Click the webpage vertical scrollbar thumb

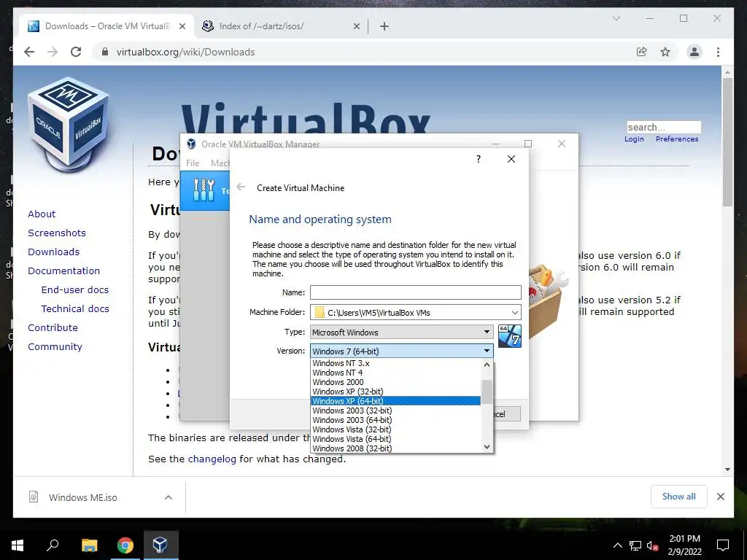coord(727,142)
